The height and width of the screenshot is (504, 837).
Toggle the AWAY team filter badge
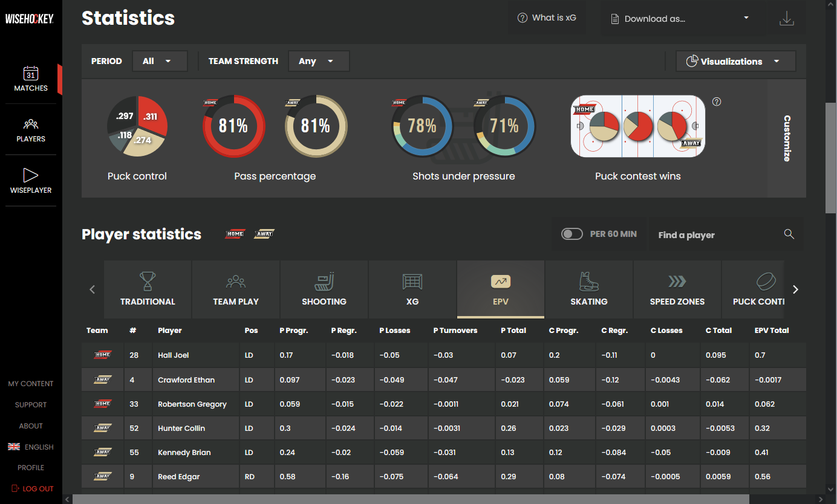264,233
